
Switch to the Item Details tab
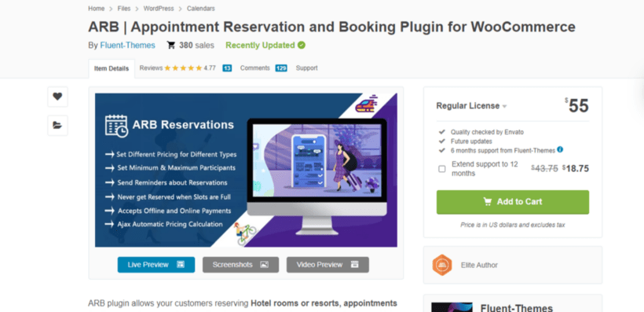(112, 68)
